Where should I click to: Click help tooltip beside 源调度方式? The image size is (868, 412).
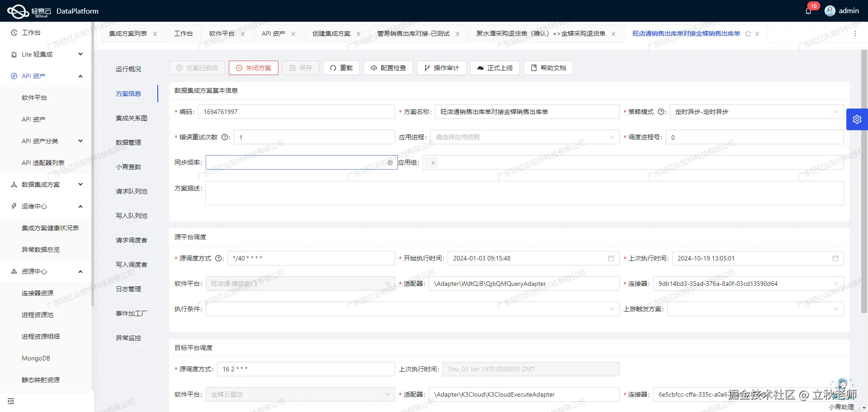(x=219, y=258)
